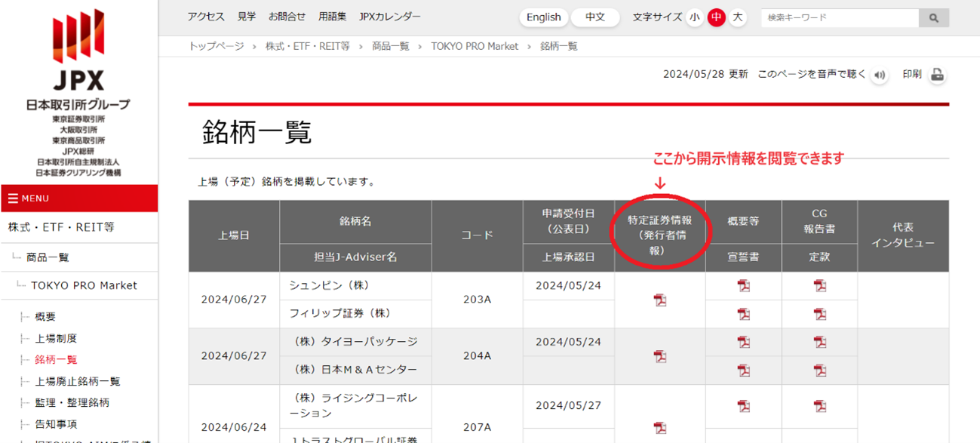980x443 pixels.
Task: Select 株式・ETF・REIT等 in the sidebar
Action: pos(61,227)
